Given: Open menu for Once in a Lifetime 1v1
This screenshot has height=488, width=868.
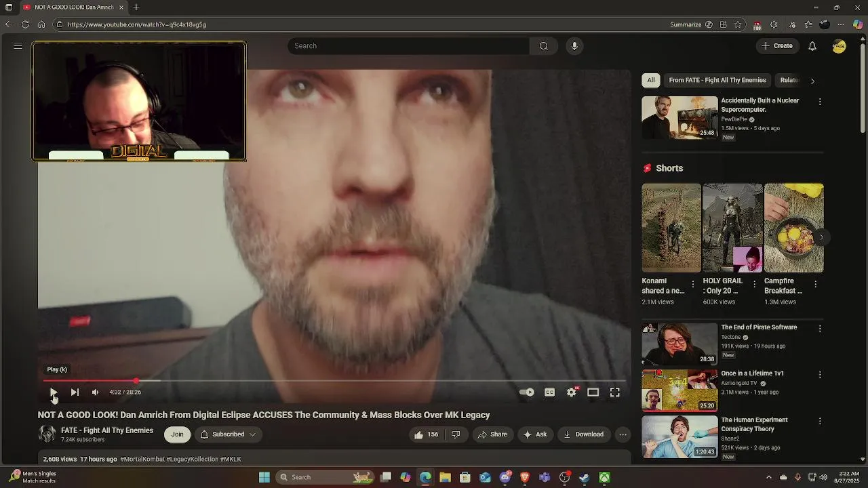Looking at the screenshot, I should point(820,375).
